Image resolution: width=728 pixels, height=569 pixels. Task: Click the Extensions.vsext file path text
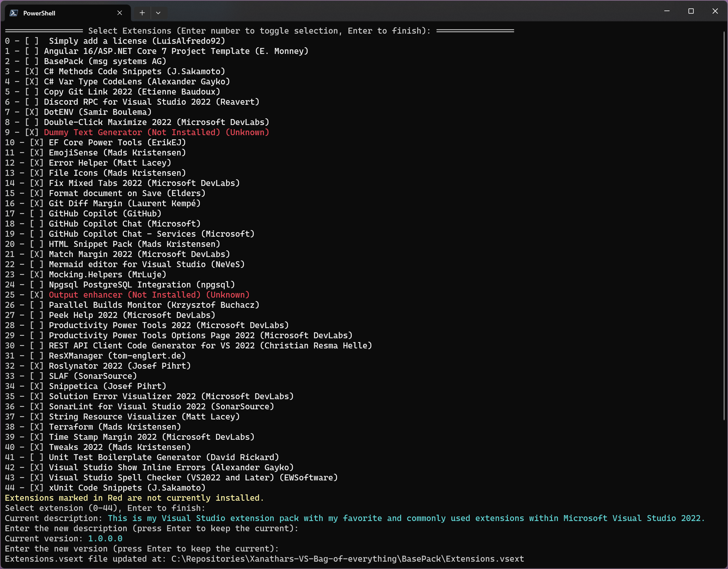(x=347, y=559)
